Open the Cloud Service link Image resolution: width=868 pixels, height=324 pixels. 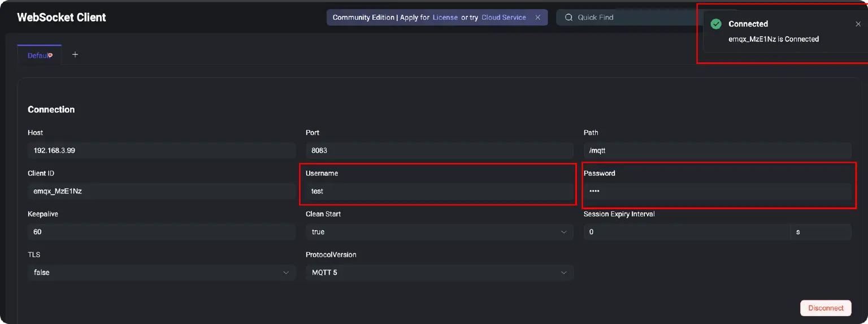[504, 18]
